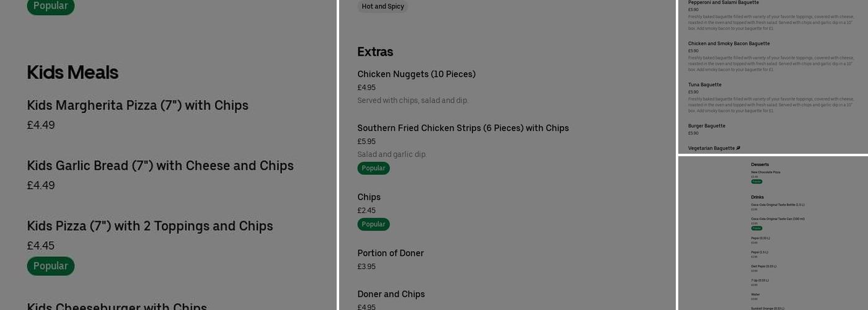This screenshot has height=310, width=868.
Task: Pick the Portion of Doner item
Action: coord(391,253)
